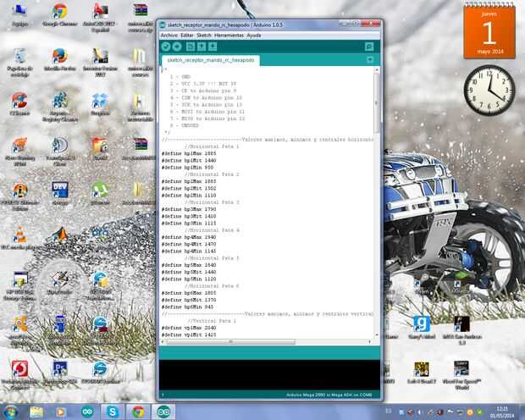Viewport: 525px width, 420px height.
Task: Select the Papelera de reciclaje desktop icon
Action: 19,63
